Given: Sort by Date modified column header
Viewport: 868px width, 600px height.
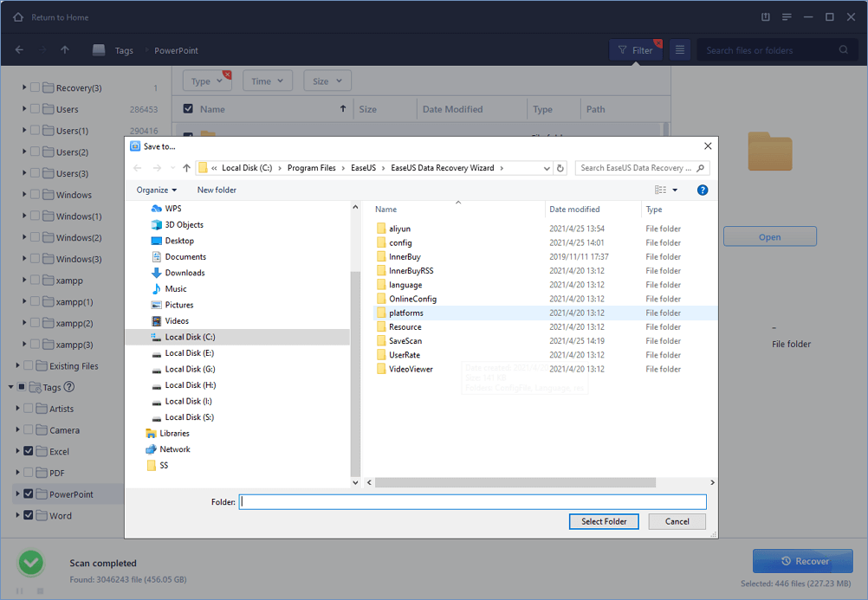Looking at the screenshot, I should (574, 210).
